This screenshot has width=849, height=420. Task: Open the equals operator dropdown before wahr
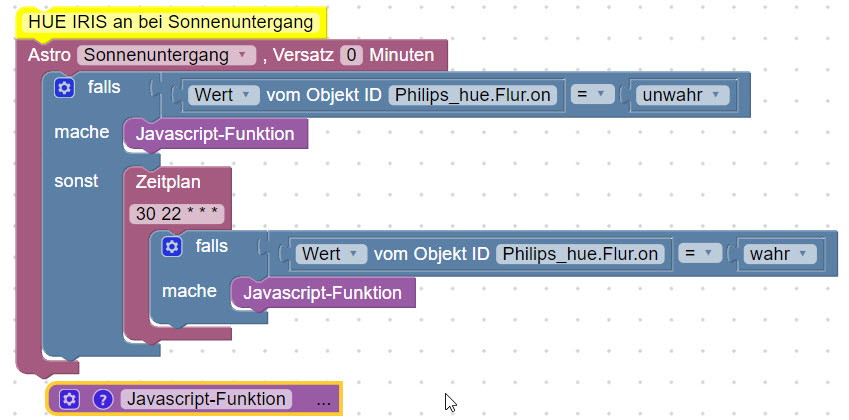[699, 254]
